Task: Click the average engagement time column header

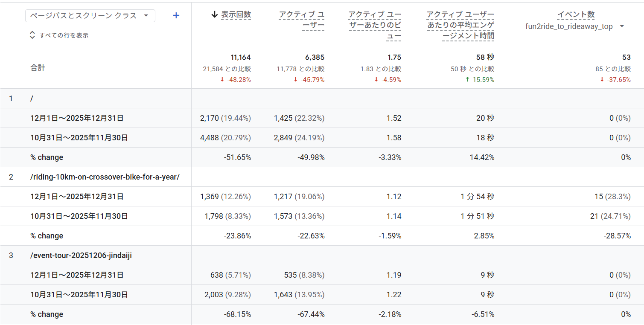Action: coord(460,26)
